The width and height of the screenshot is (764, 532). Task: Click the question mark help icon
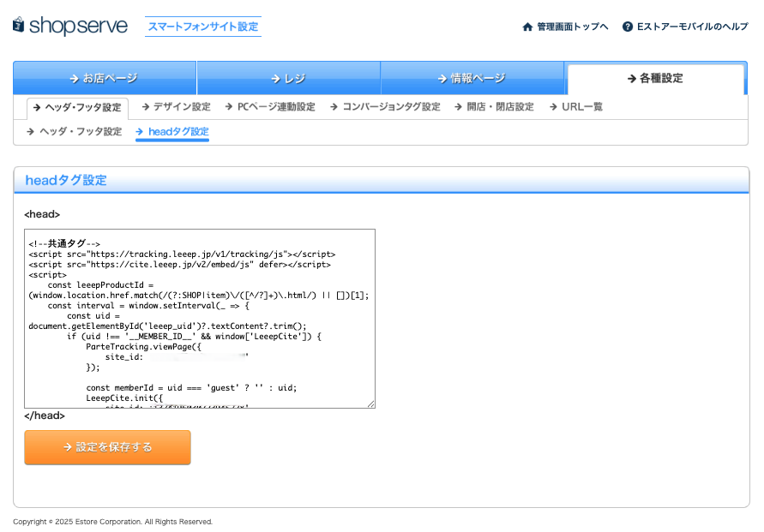[628, 27]
